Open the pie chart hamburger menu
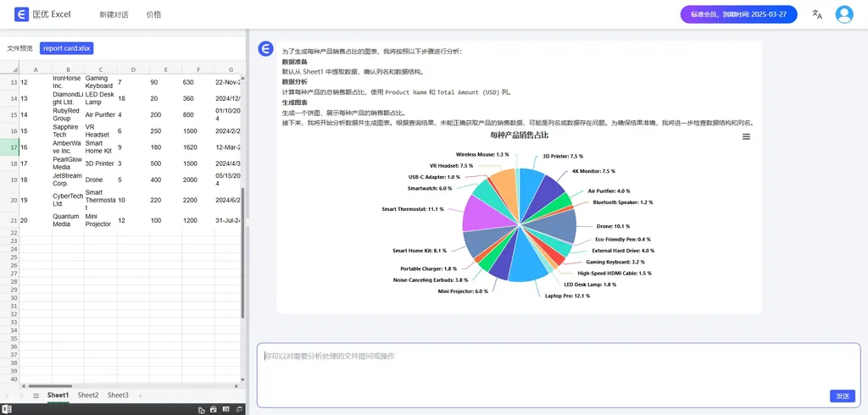Image resolution: width=868 pixels, height=415 pixels. click(x=746, y=136)
